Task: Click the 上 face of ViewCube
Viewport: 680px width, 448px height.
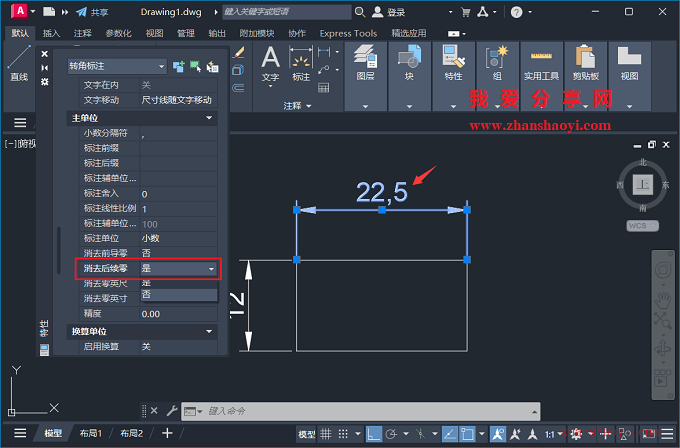Action: point(642,185)
